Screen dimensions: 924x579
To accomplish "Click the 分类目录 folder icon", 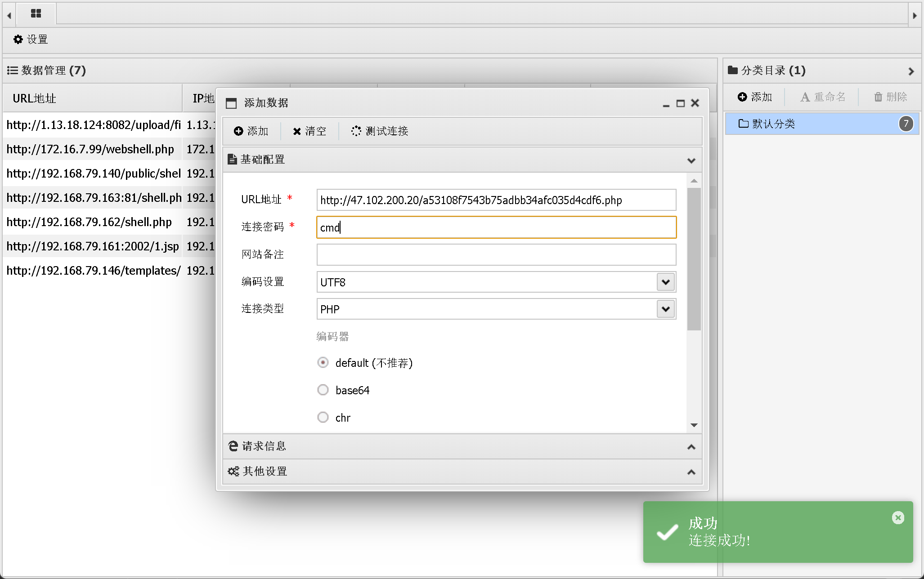I will tap(732, 70).
